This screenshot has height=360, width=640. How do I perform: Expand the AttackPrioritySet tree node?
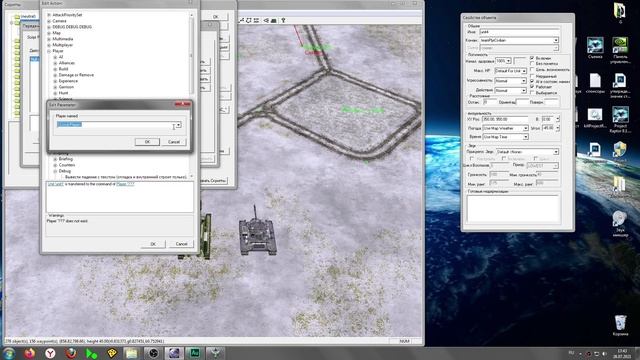[49, 15]
